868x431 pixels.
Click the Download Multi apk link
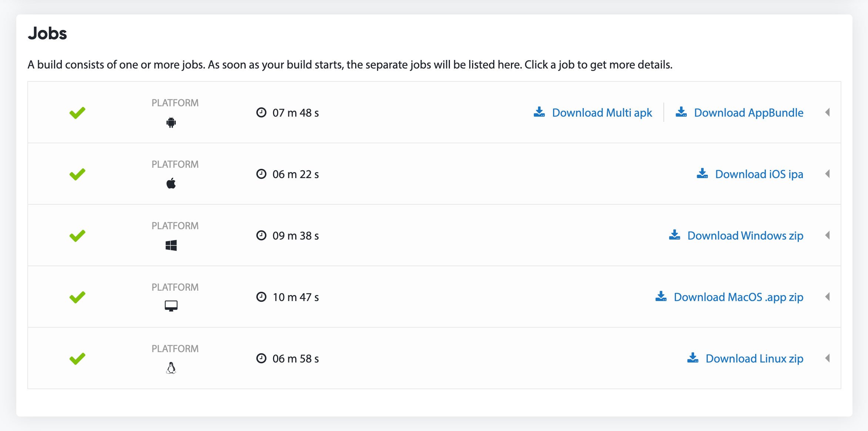click(602, 112)
